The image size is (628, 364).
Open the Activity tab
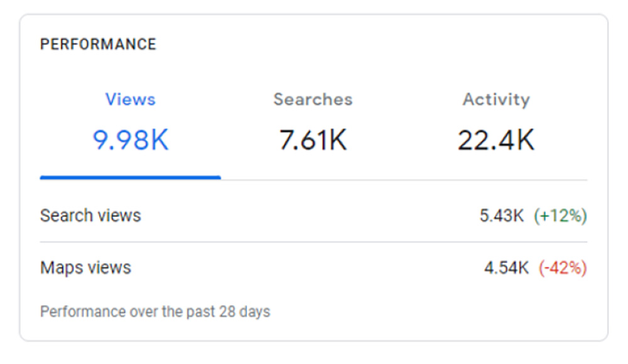pyautogui.click(x=496, y=99)
